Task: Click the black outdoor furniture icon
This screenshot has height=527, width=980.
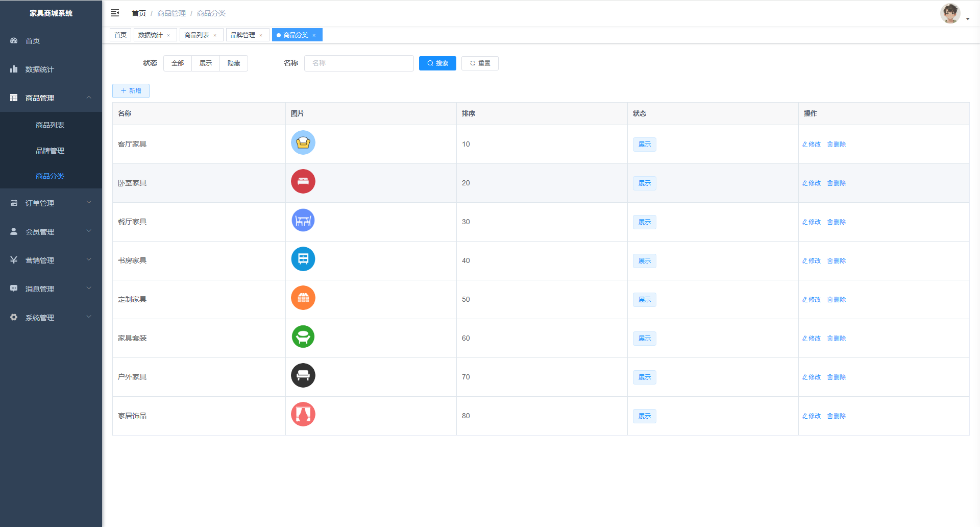Action: tap(303, 376)
